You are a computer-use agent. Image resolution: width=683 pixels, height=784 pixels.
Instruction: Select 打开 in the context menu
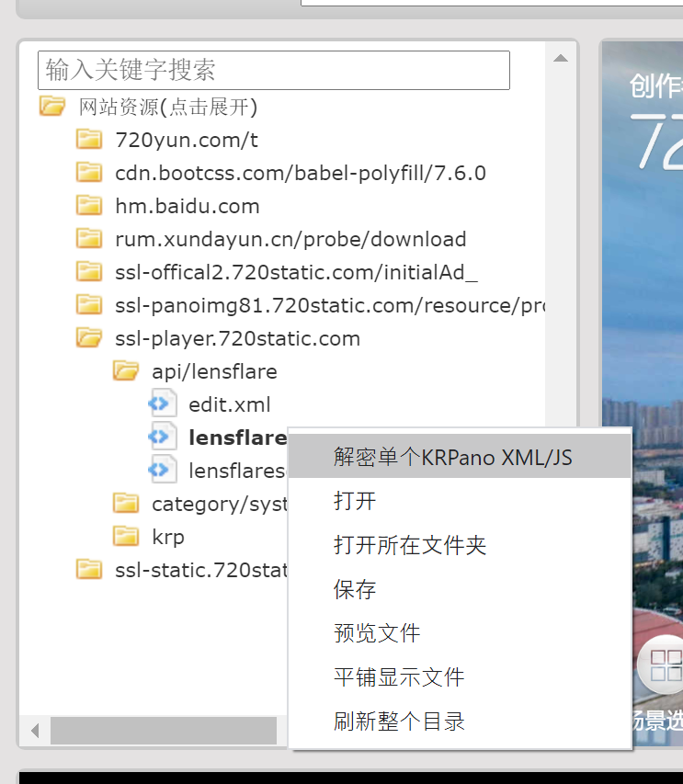click(355, 501)
